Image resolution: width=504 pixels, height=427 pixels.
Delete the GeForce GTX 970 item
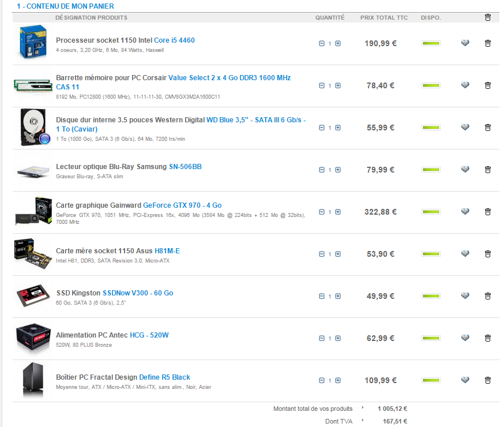[x=488, y=212]
